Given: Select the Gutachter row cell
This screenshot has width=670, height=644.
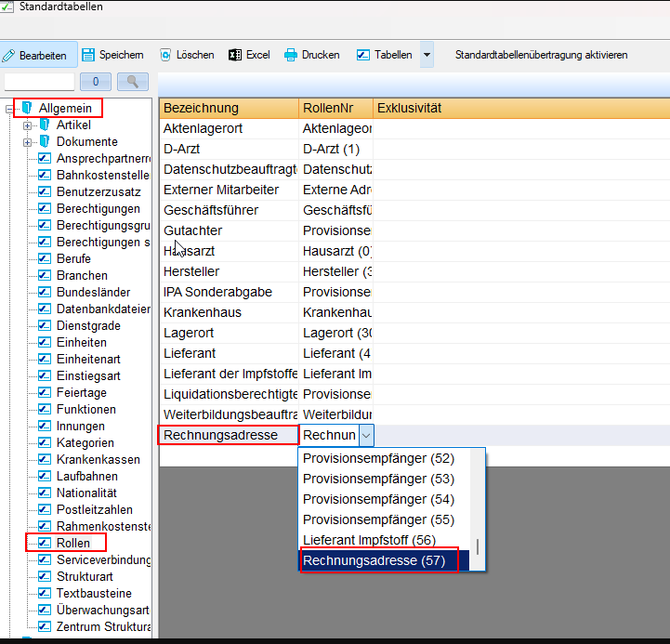Looking at the screenshot, I should [x=229, y=230].
